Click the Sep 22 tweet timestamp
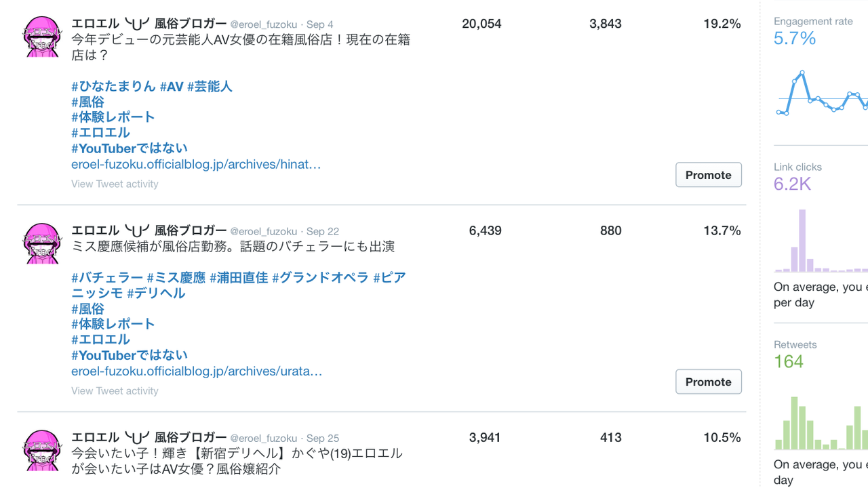Image resolution: width=868 pixels, height=488 pixels. click(x=323, y=231)
